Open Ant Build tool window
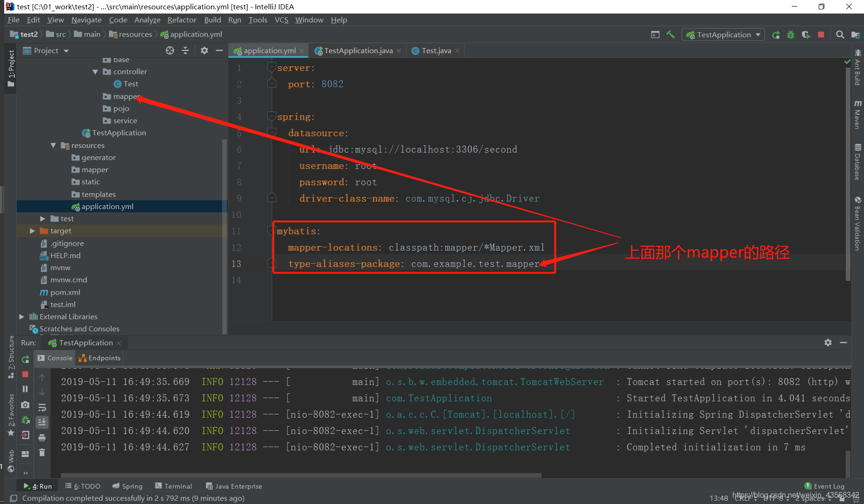The height and width of the screenshot is (504, 864). pos(857,67)
